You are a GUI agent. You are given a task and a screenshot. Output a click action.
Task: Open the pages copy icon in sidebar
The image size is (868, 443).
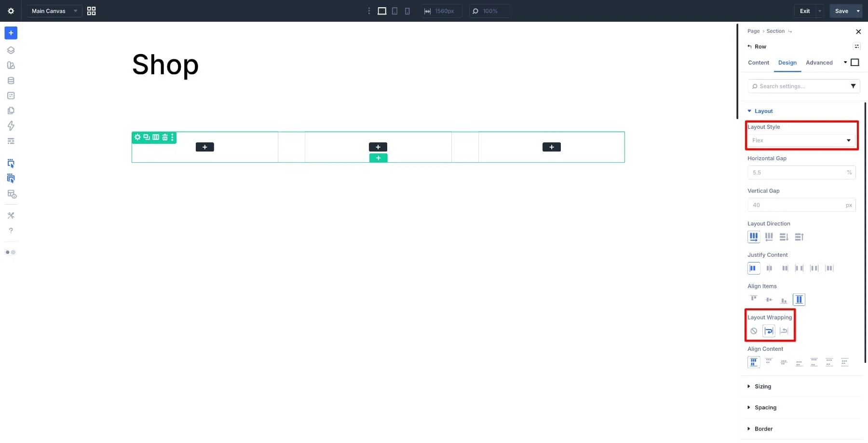point(11,111)
